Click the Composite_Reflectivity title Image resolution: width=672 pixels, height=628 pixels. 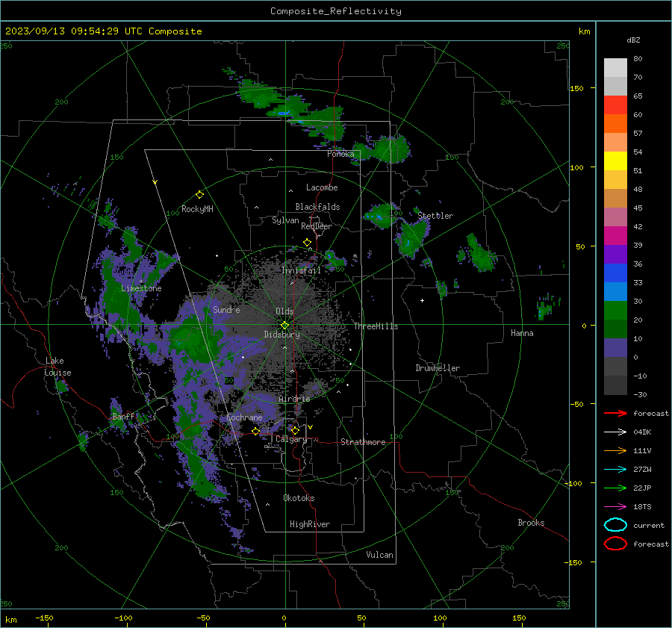336,11
